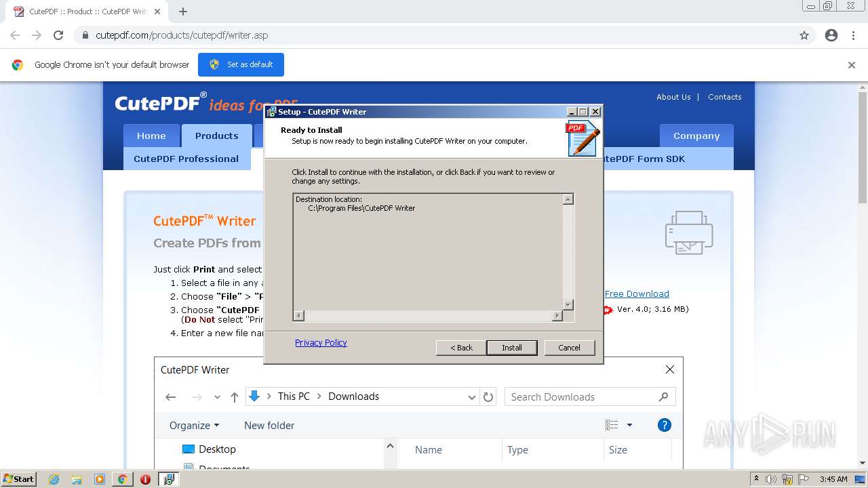Image resolution: width=868 pixels, height=488 pixels.
Task: Switch to the setup installer taskbar item
Action: pos(168,479)
